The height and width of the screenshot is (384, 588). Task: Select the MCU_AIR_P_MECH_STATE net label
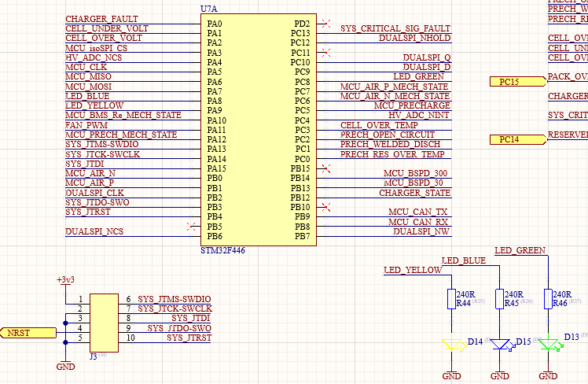[x=394, y=87]
